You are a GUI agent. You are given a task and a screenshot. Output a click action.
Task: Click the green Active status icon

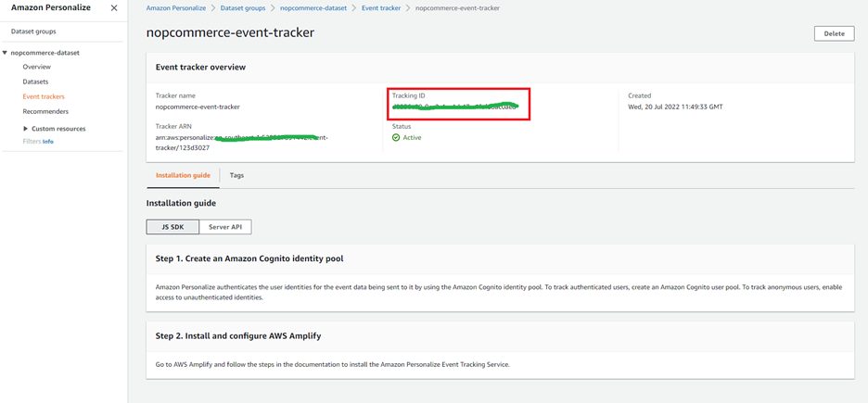396,138
